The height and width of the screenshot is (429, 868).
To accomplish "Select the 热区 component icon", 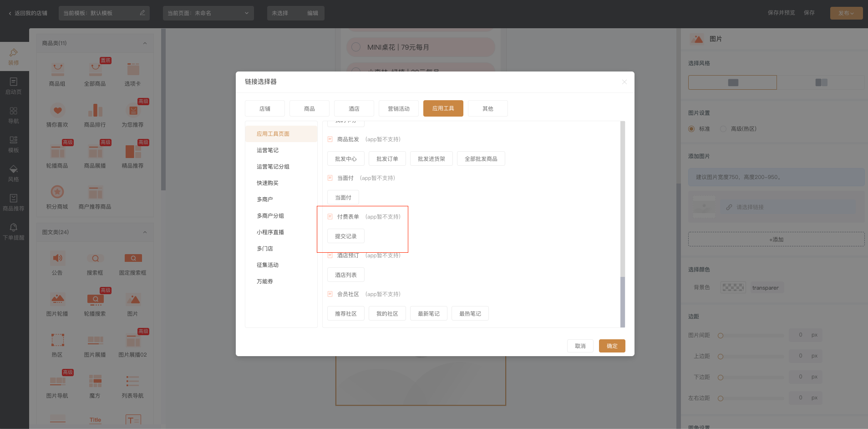I will pyautogui.click(x=57, y=340).
